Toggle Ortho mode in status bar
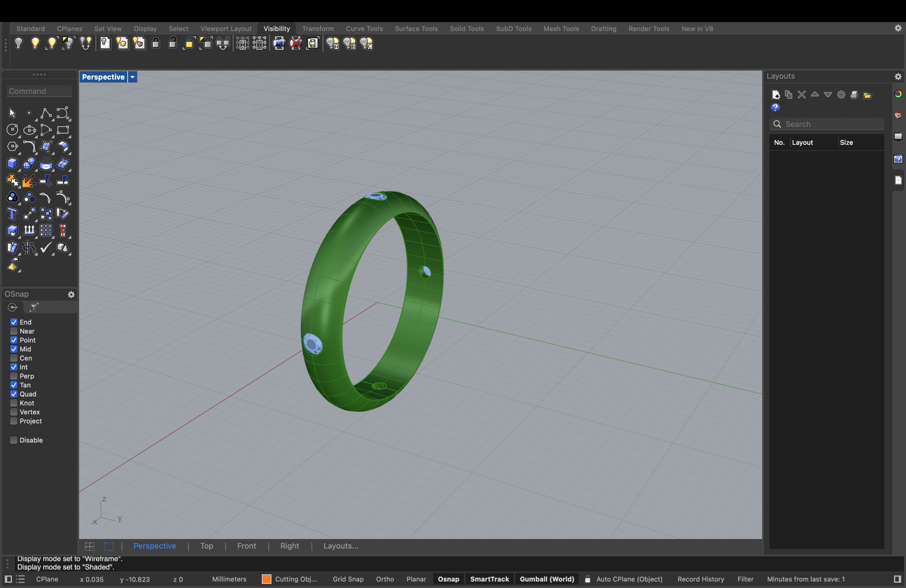The image size is (906, 588). point(384,579)
